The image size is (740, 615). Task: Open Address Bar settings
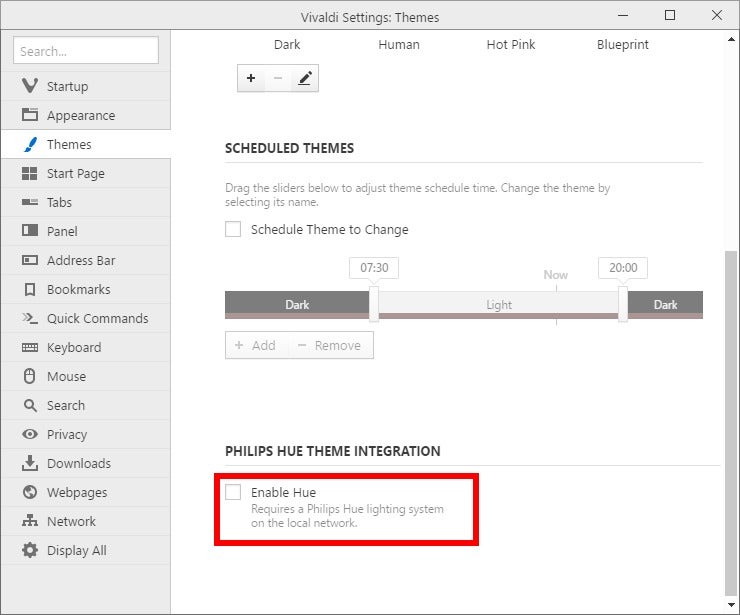tap(85, 260)
